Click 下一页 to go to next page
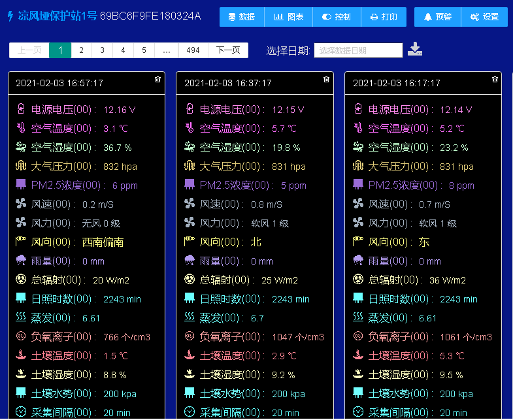The height and width of the screenshot is (420, 513). (x=228, y=50)
